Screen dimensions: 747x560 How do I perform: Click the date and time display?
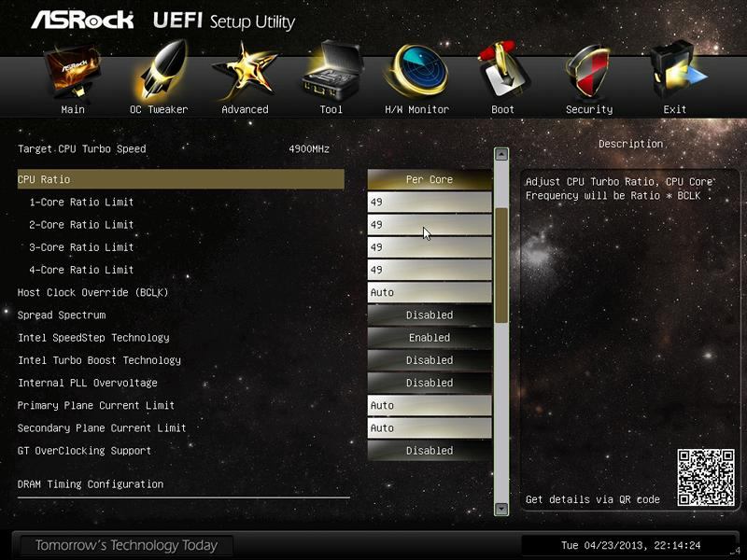631,546
